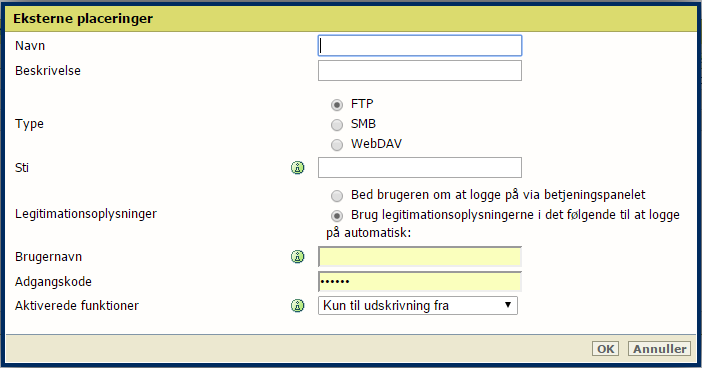Click the Annuller button
702x368 pixels.
pyautogui.click(x=659, y=349)
